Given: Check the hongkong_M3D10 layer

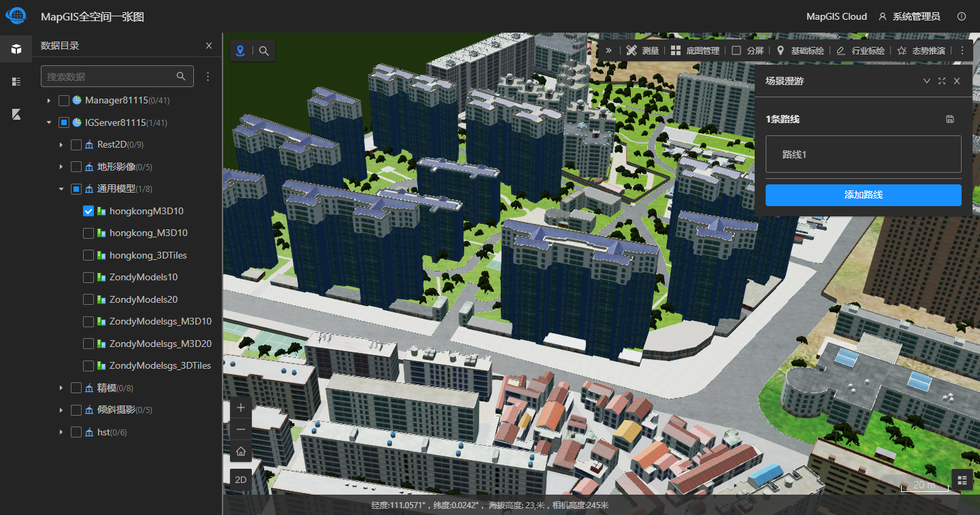Looking at the screenshot, I should point(88,233).
